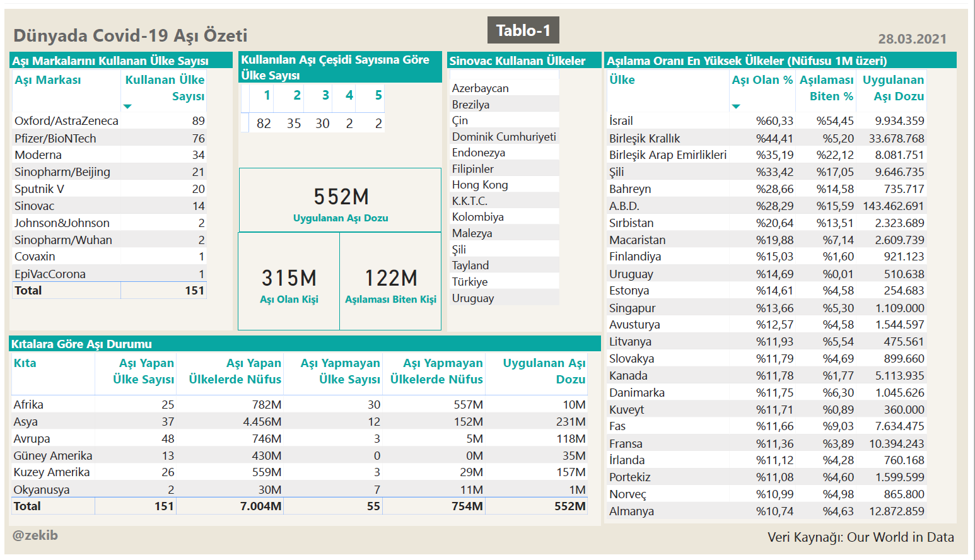Select the Birleşik Krallık row
The image size is (975, 560).
coord(767,138)
